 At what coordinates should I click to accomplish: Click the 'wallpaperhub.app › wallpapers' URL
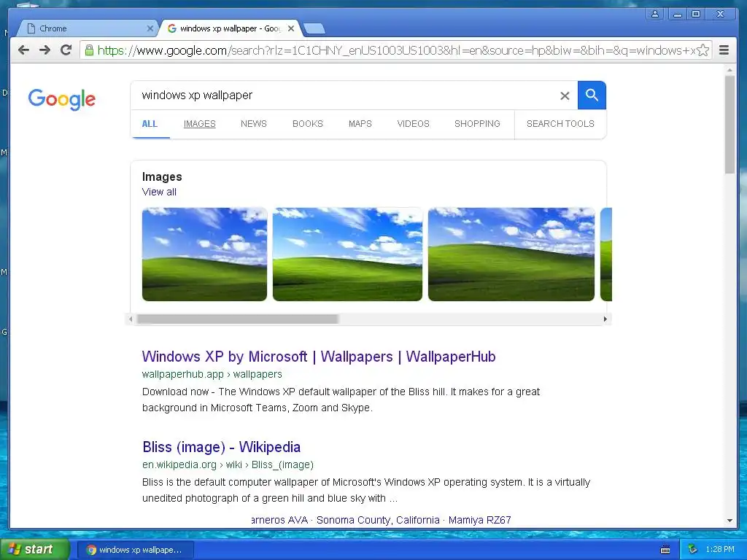[212, 374]
